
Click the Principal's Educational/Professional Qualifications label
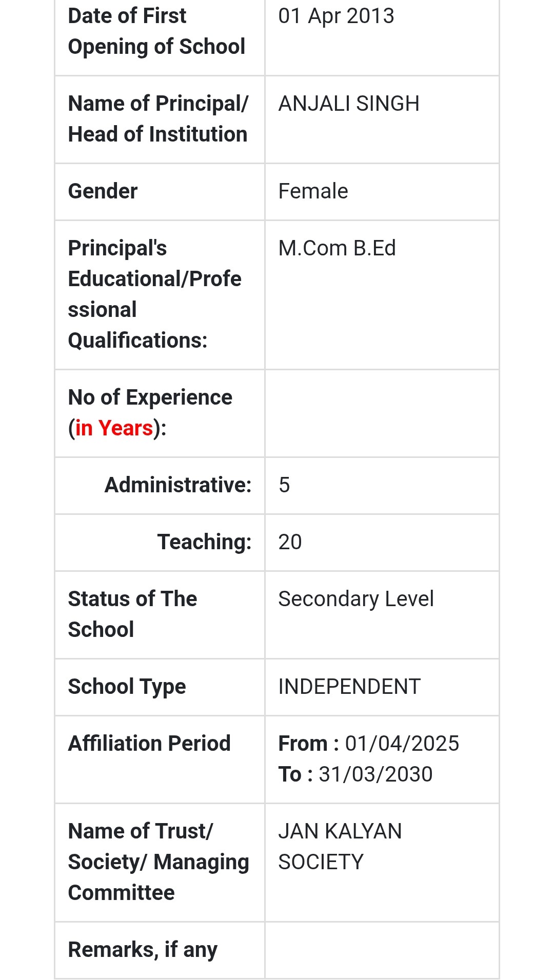(154, 294)
